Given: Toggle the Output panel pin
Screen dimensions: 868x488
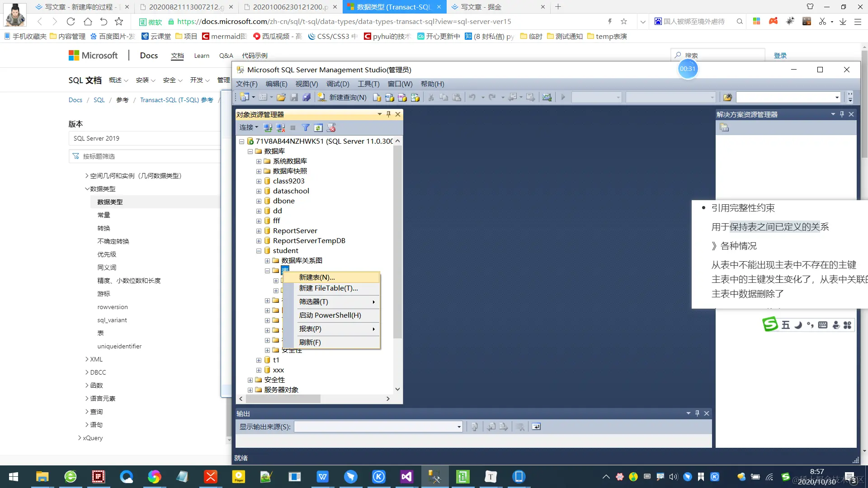Looking at the screenshot, I should (697, 413).
